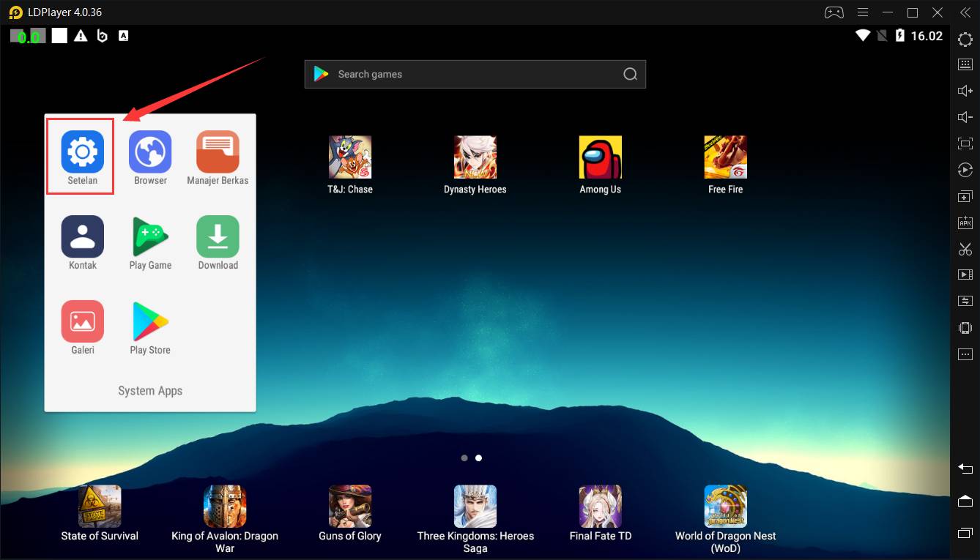Viewport: 980px width, 560px height.
Task: Open Manajer Berkas file manager
Action: point(218,152)
